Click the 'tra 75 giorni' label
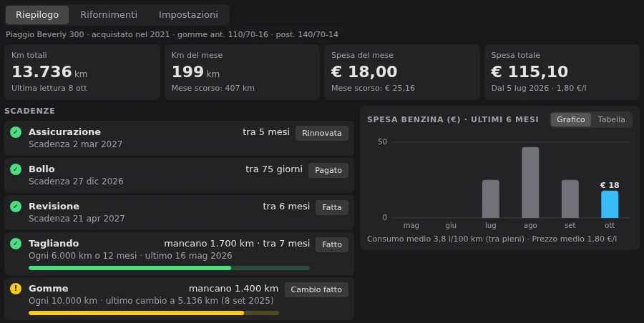644x323 pixels. click(x=274, y=169)
